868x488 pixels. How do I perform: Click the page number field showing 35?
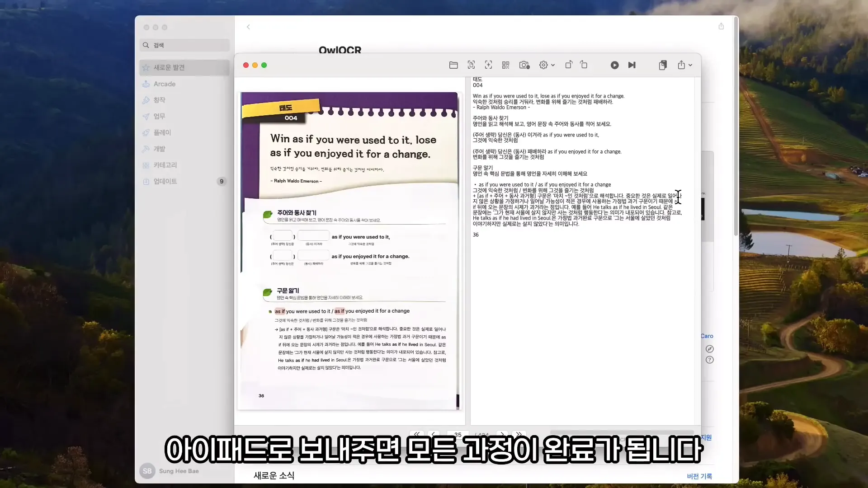(x=458, y=434)
